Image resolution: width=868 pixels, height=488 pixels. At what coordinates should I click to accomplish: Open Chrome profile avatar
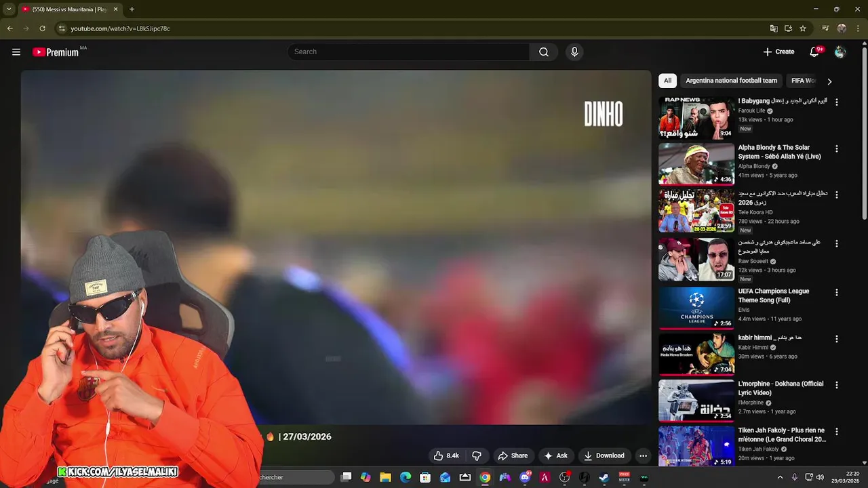click(842, 28)
